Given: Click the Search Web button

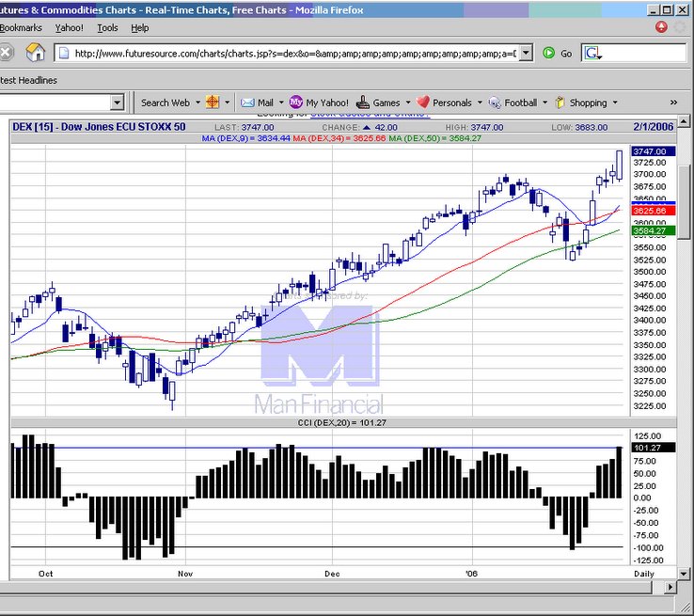Looking at the screenshot, I should pos(166,103).
